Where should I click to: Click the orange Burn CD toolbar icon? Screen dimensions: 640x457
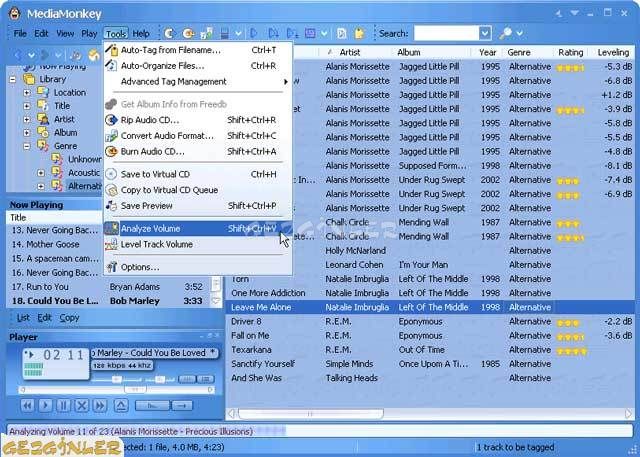pyautogui.click(x=189, y=33)
